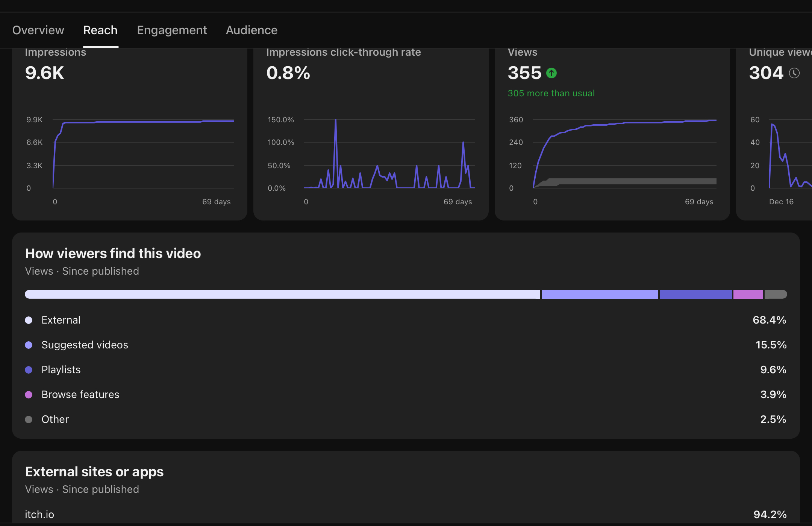
Task: Click the green up-arrow icon beside Views
Action: 551,73
